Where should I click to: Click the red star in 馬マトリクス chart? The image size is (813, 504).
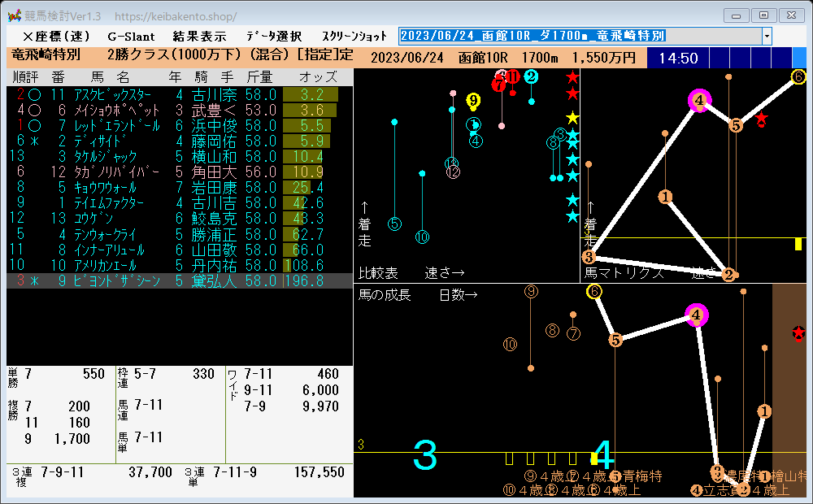[761, 118]
